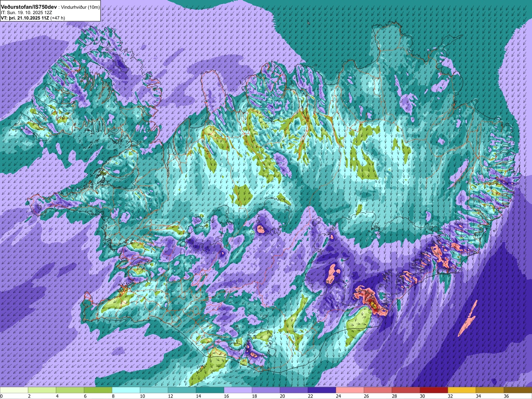Click the 'Veðurstofan/IS750dev' title text
Screen dimensions: 532x399
coord(29,7)
